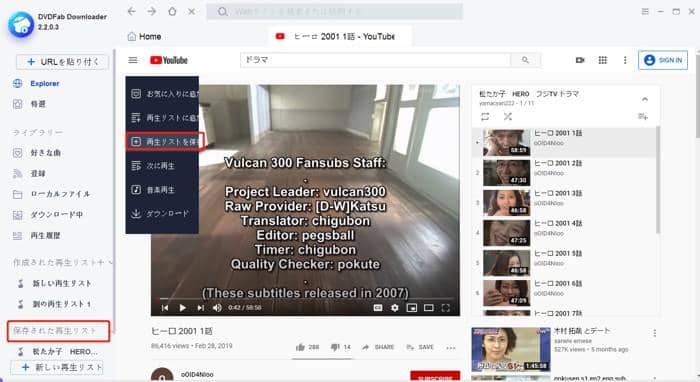The image size is (700, 382).
Task: Toggle playlist loop button
Action: tap(485, 116)
